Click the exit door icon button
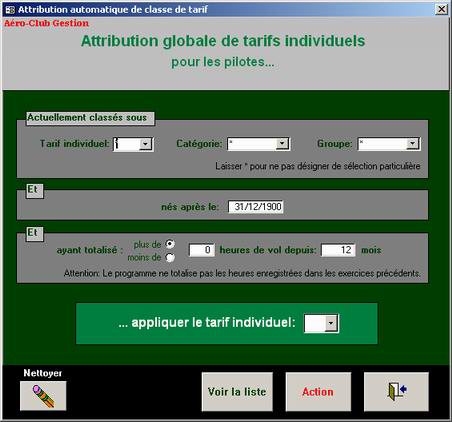The width and height of the screenshot is (452, 422). pos(396,392)
